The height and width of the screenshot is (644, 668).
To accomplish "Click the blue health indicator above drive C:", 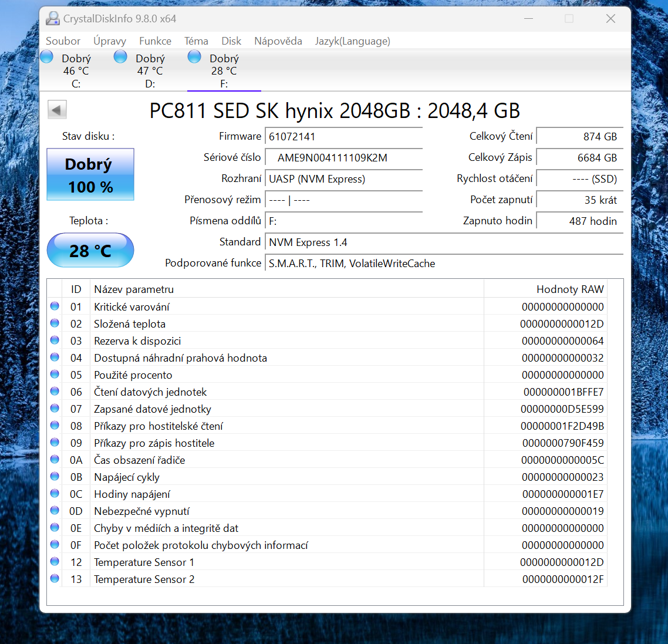I will pyautogui.click(x=46, y=56).
